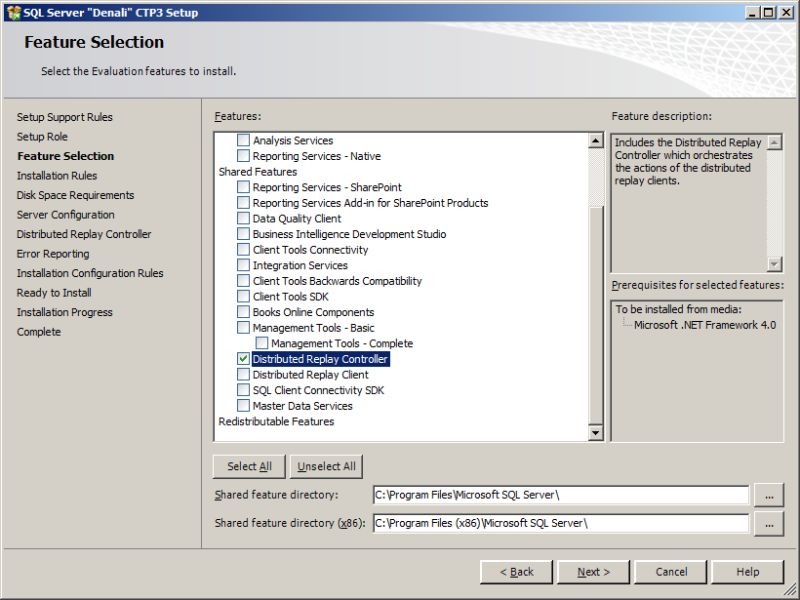Click the Next button
This screenshot has width=800, height=600.
[x=594, y=571]
